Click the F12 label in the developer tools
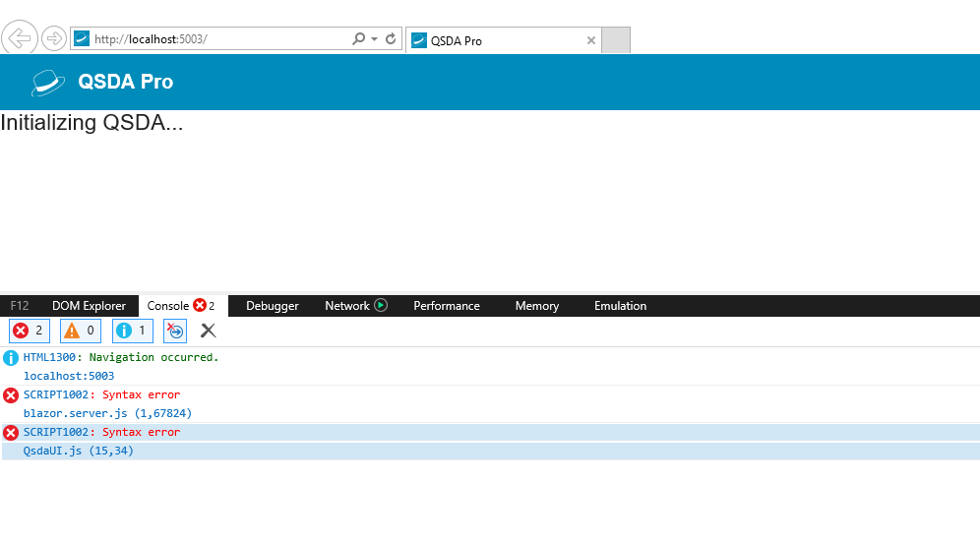Viewport: 980px width, 544px height. (x=20, y=306)
